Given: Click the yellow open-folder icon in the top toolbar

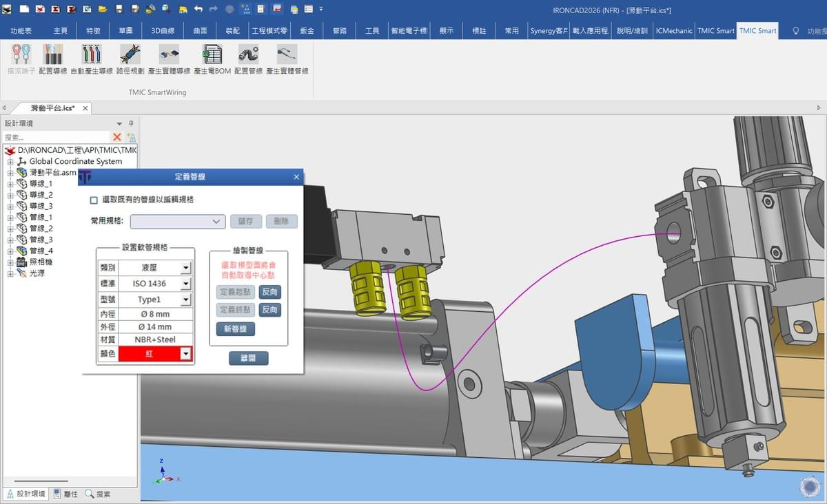Looking at the screenshot, I should click(x=103, y=10).
